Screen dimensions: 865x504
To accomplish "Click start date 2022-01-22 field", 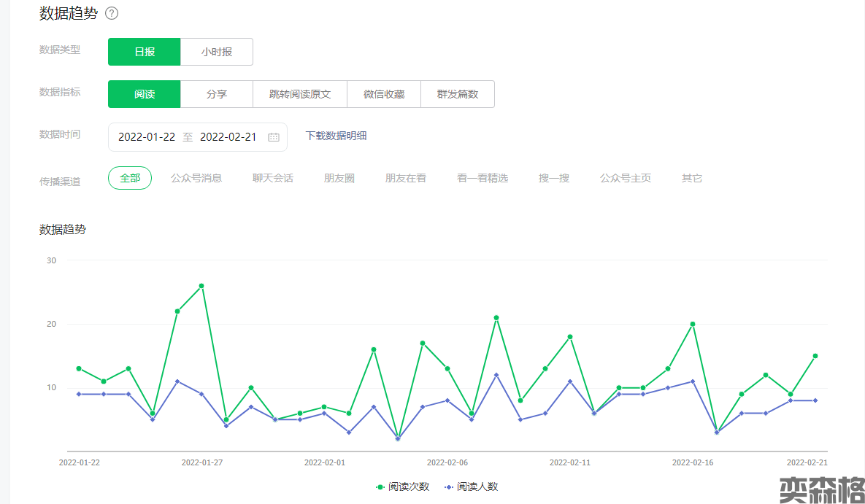I will (147, 137).
